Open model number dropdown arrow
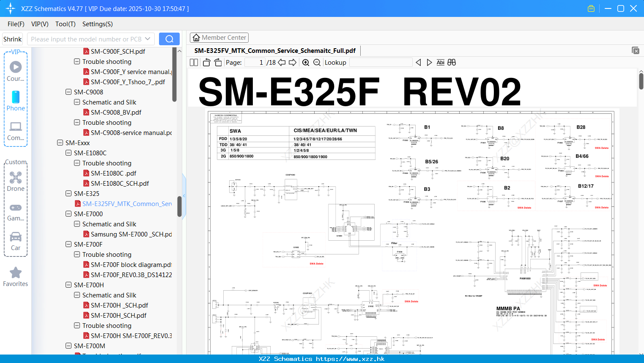The width and height of the screenshot is (644, 363). coord(148,39)
